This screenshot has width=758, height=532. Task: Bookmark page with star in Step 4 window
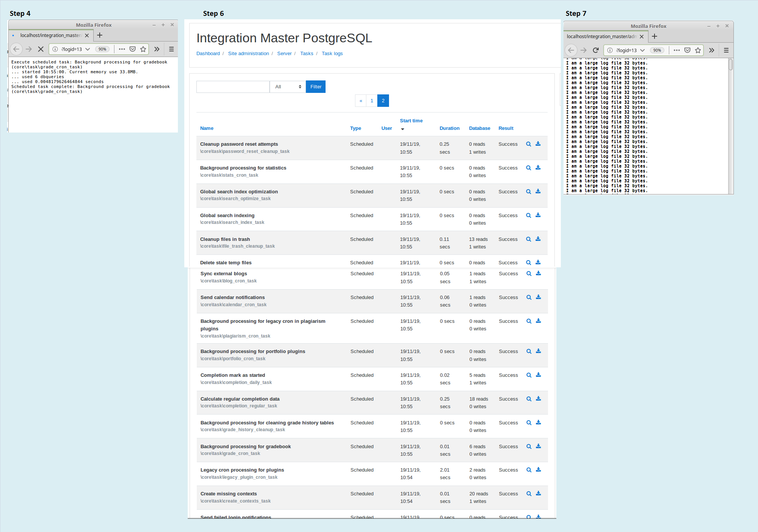(143, 49)
